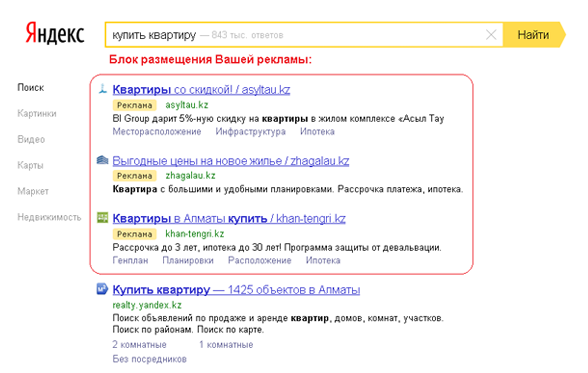Click the Реклама label under asyltau.kz ad
Screen dimensions: 588x373
pos(135,105)
